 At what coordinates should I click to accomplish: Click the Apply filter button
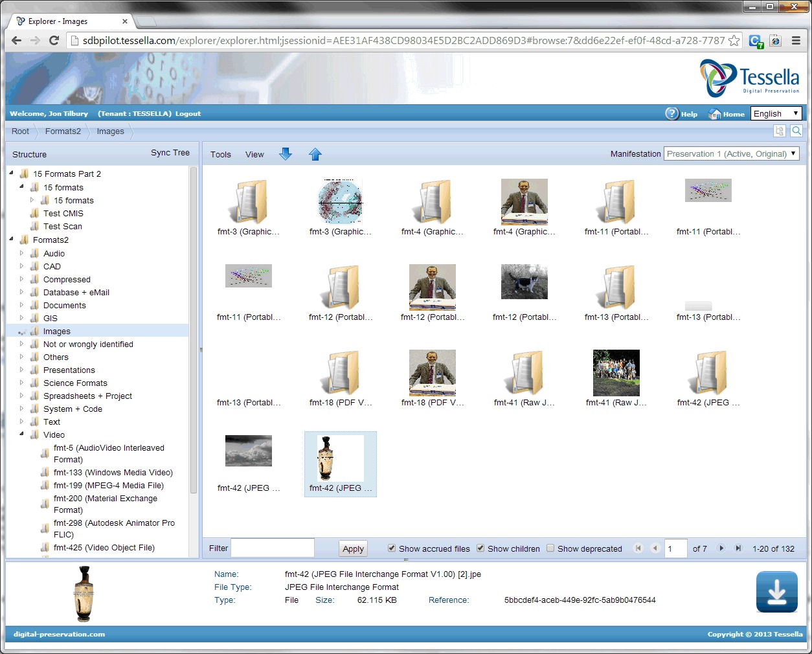tap(353, 549)
